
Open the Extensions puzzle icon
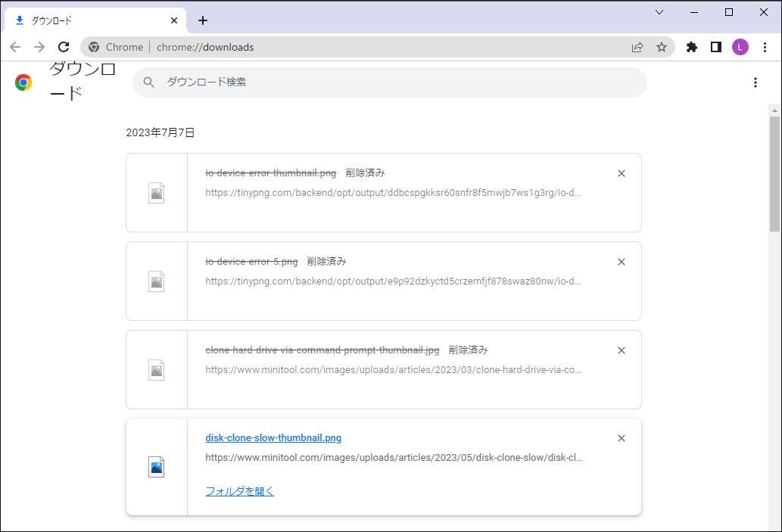point(692,48)
